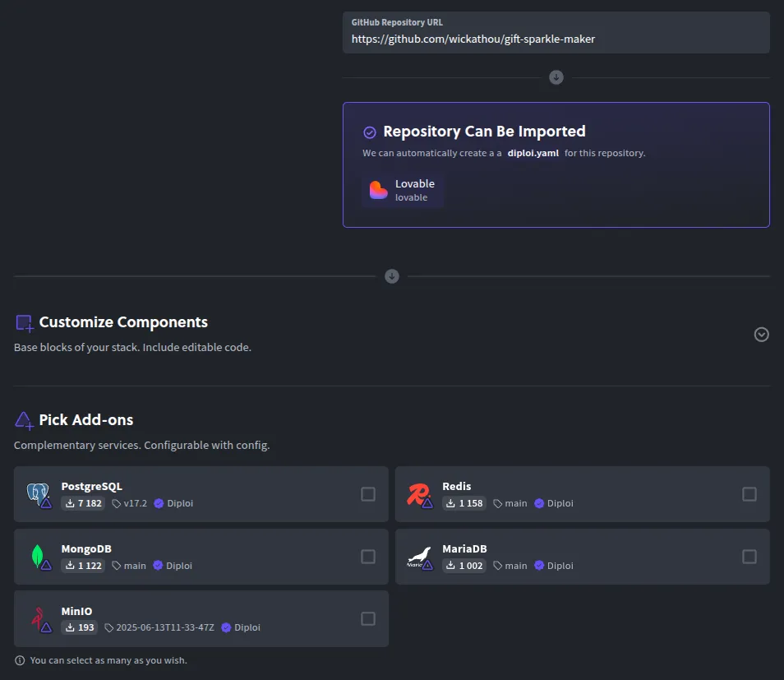Viewport: 784px width, 680px height.
Task: Select the MongoDB add-on checkbox
Action: (368, 557)
